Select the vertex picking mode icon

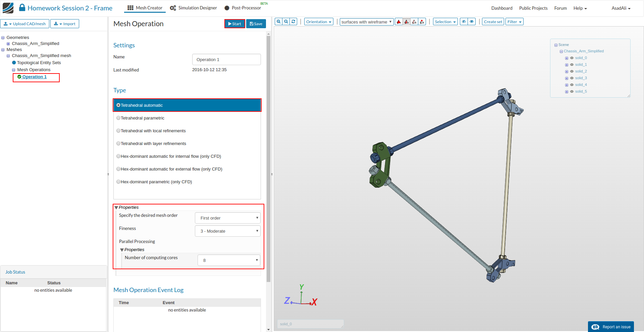(422, 22)
